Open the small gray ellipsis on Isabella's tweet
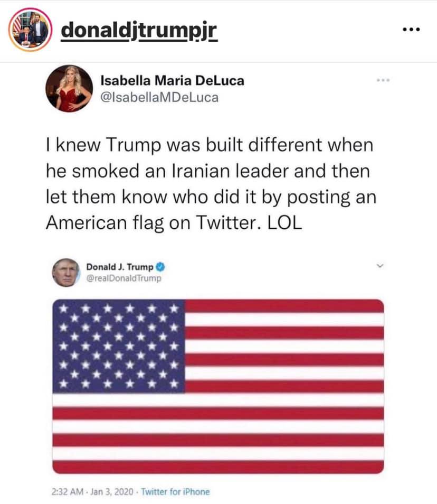Image resolution: width=437 pixels, height=504 pixels. click(x=383, y=80)
